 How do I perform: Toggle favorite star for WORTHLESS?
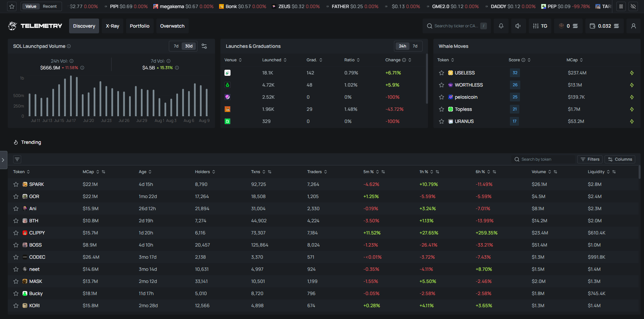pos(441,85)
